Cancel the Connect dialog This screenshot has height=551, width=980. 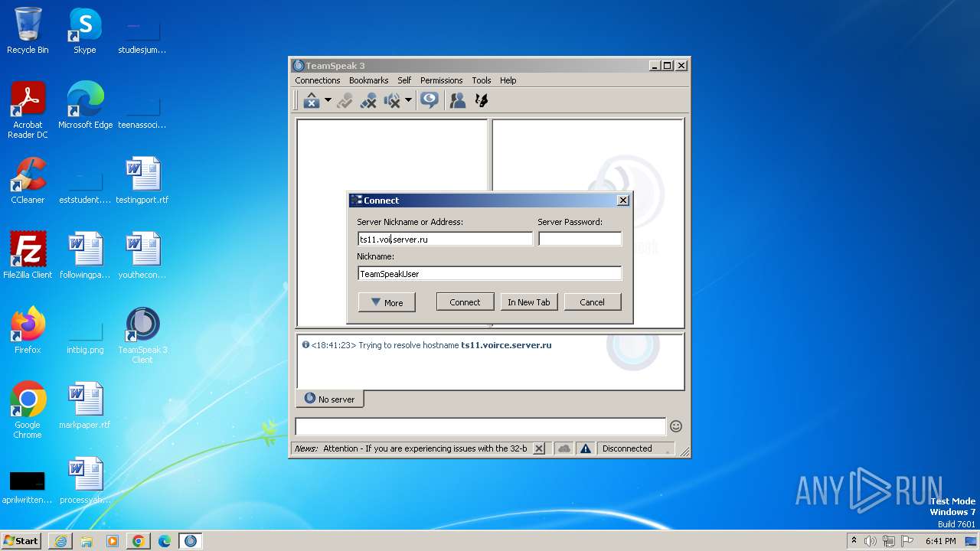[592, 302]
